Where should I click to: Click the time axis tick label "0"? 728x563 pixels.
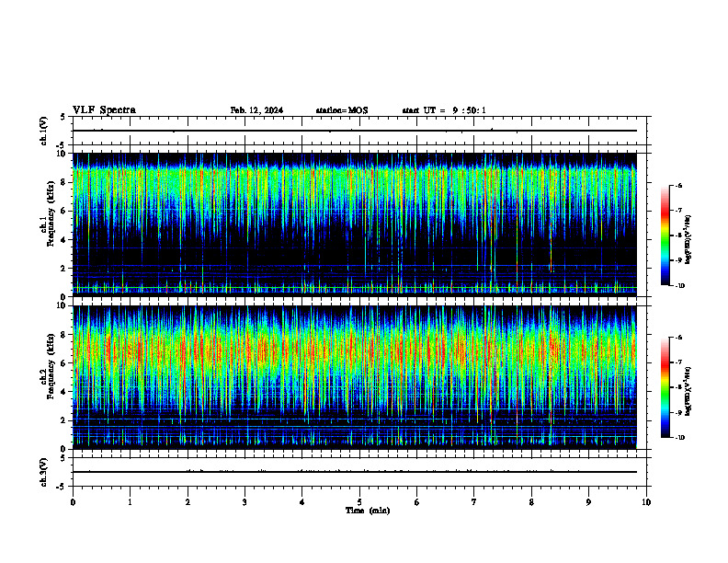pos(73,502)
